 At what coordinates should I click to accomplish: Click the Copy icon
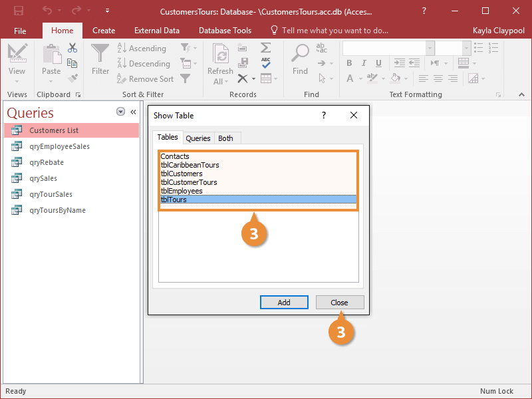pyautogui.click(x=72, y=63)
